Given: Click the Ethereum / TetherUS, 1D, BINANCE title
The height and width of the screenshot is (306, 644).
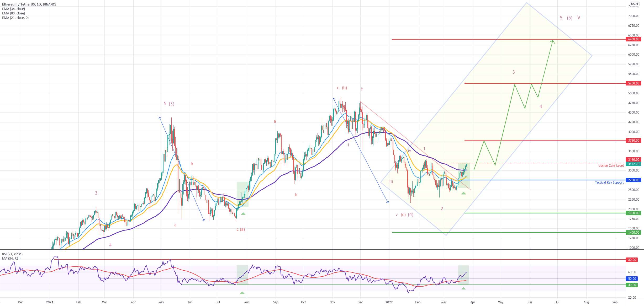Looking at the screenshot, I should [x=29, y=4].
